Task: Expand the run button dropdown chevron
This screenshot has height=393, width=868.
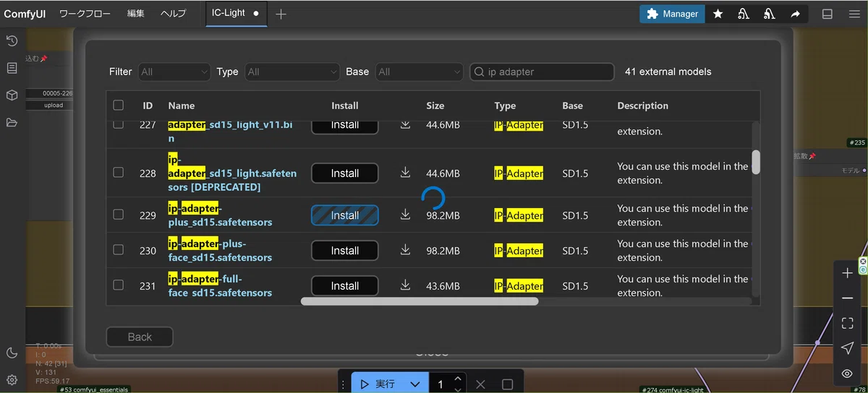Action: (x=414, y=384)
